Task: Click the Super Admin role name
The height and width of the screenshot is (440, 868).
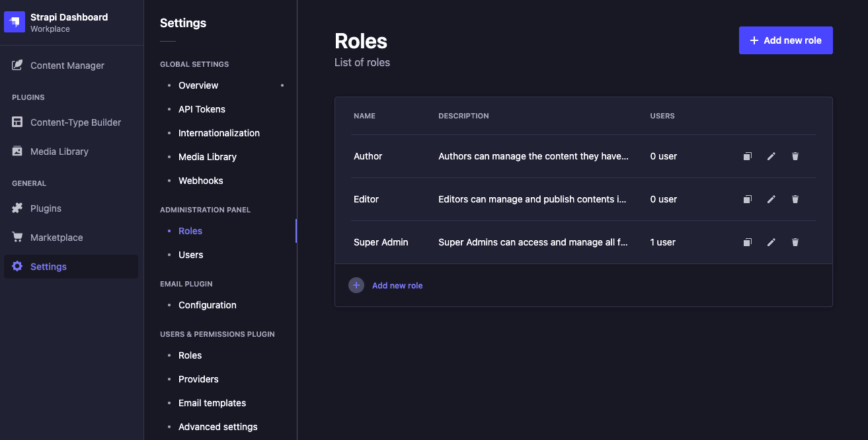Action: point(381,242)
